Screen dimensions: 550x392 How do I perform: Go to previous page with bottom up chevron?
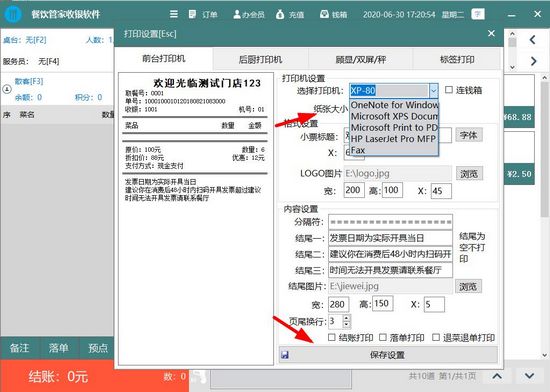497,376
